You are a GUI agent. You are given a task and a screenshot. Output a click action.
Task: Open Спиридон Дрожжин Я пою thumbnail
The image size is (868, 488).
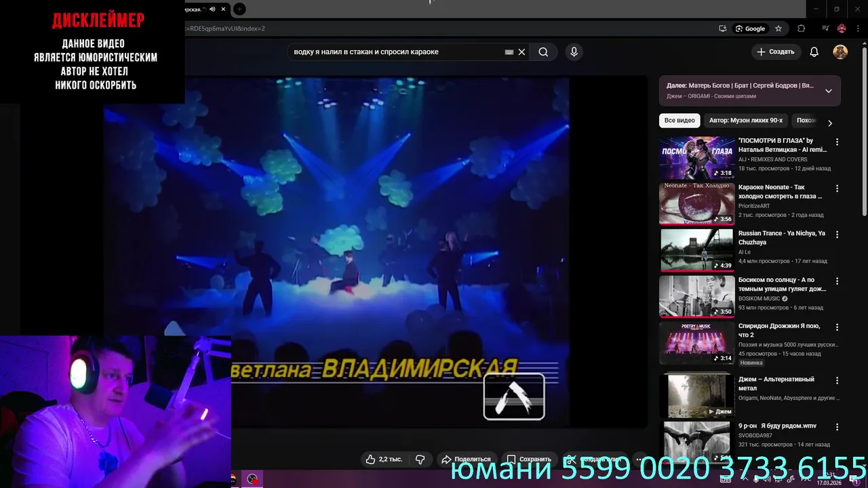click(x=696, y=343)
